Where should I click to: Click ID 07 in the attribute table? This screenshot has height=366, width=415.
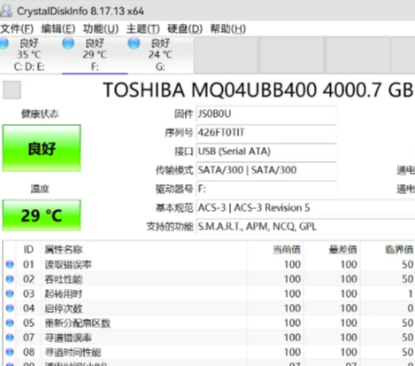29,338
